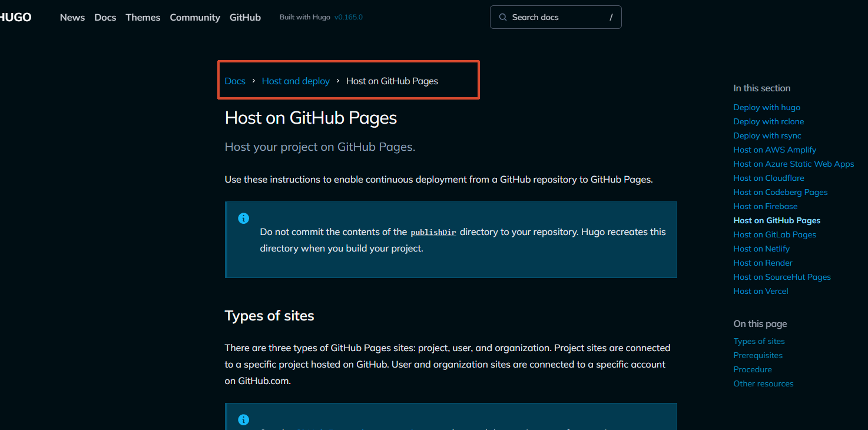This screenshot has width=868, height=430.
Task: Click the Hugo logo in the header
Action: click(x=15, y=17)
